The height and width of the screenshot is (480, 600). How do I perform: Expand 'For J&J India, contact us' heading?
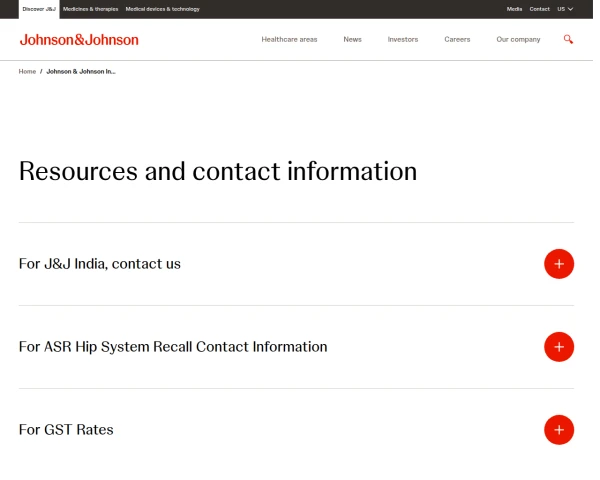point(100,264)
